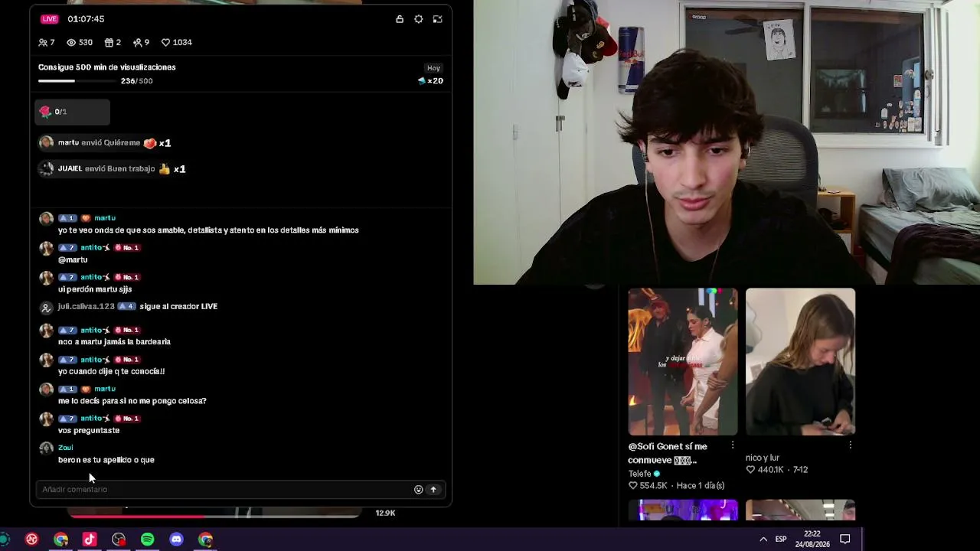This screenshot has height=551, width=980.
Task: Click the gift icon showing 2
Action: [x=109, y=43]
